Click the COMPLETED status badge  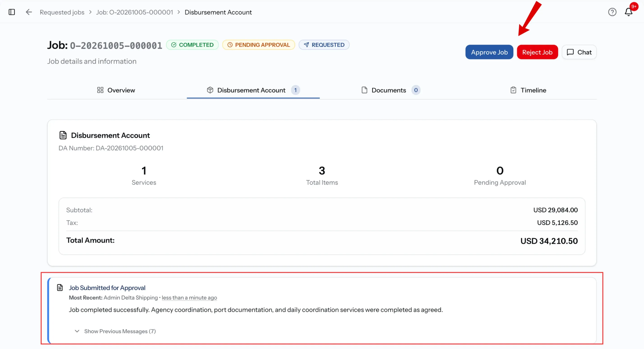192,45
